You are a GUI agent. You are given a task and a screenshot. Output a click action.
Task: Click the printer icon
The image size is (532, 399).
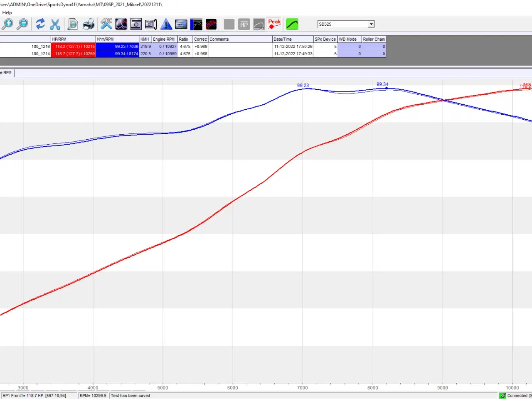[88, 24]
